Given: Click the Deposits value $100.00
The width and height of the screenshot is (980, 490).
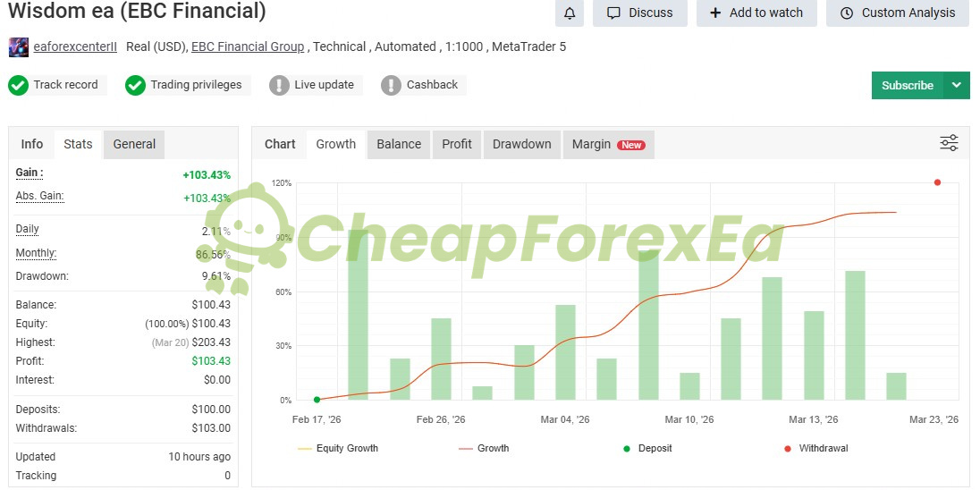Looking at the screenshot, I should click(x=211, y=410).
